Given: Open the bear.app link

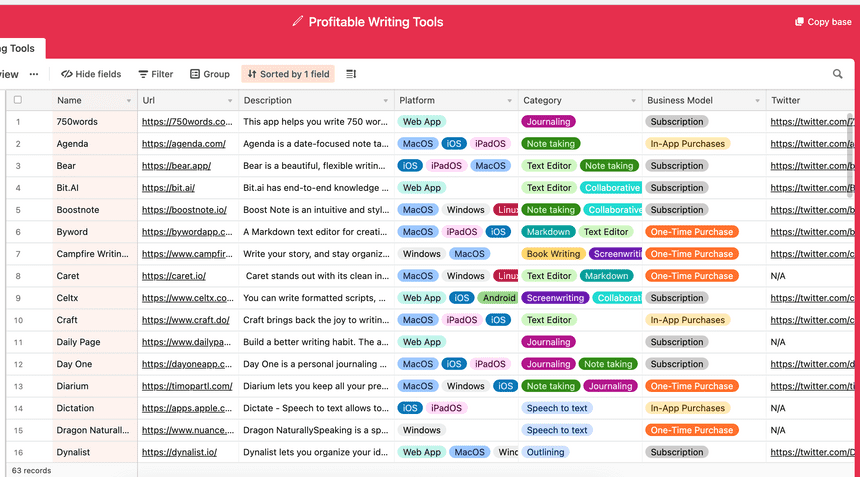Looking at the screenshot, I should coord(176,166).
